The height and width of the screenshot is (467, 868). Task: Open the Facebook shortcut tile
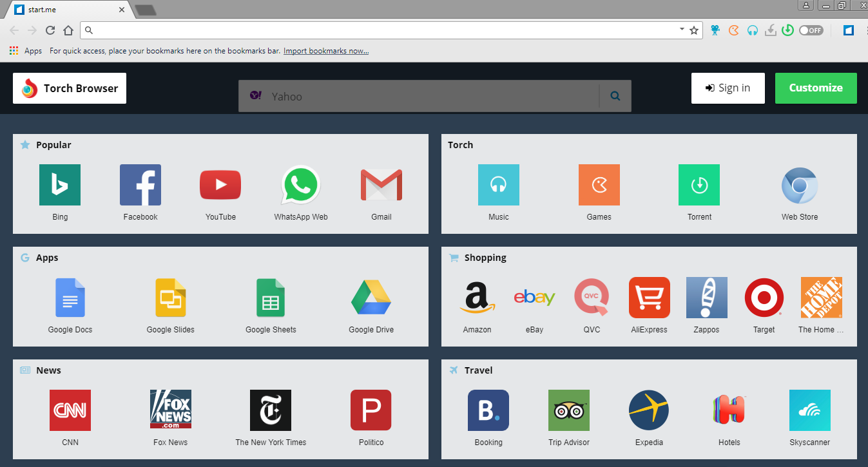pos(140,193)
